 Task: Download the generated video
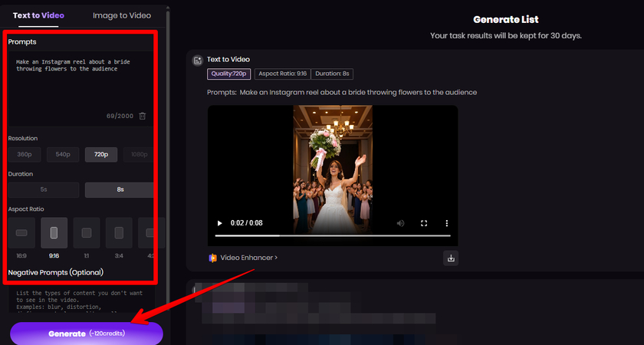tap(451, 258)
